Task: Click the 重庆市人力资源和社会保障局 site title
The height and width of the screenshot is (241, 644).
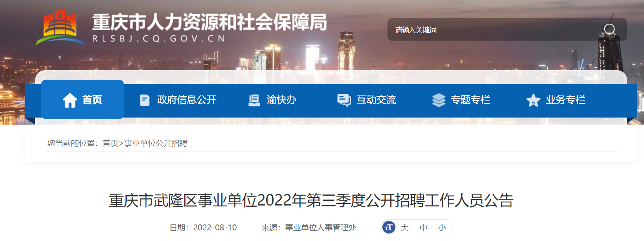Action: (210, 22)
